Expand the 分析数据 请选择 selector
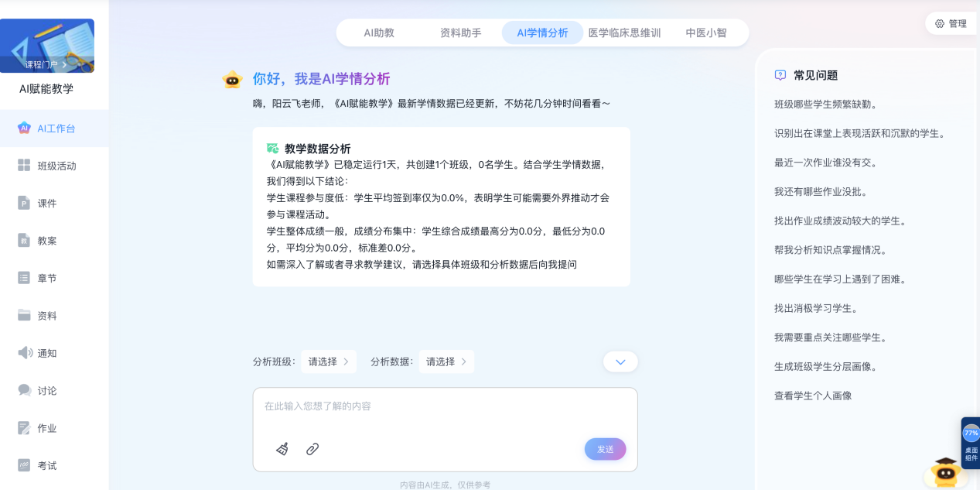 pos(446,362)
